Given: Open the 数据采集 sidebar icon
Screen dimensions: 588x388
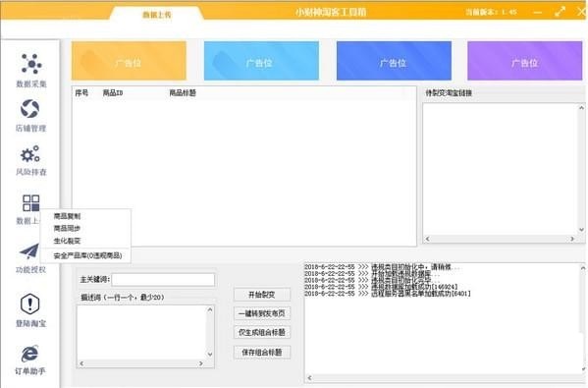Looking at the screenshot, I should 31,64.
